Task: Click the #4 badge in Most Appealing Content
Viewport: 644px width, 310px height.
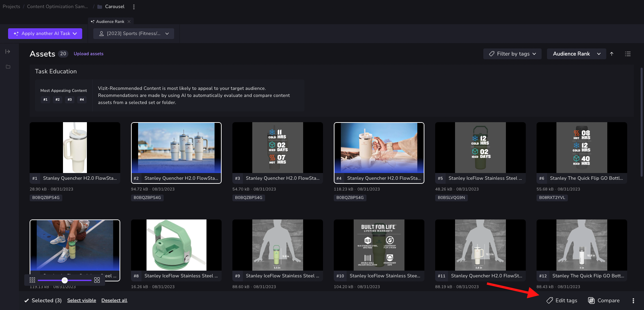Action: [82, 100]
